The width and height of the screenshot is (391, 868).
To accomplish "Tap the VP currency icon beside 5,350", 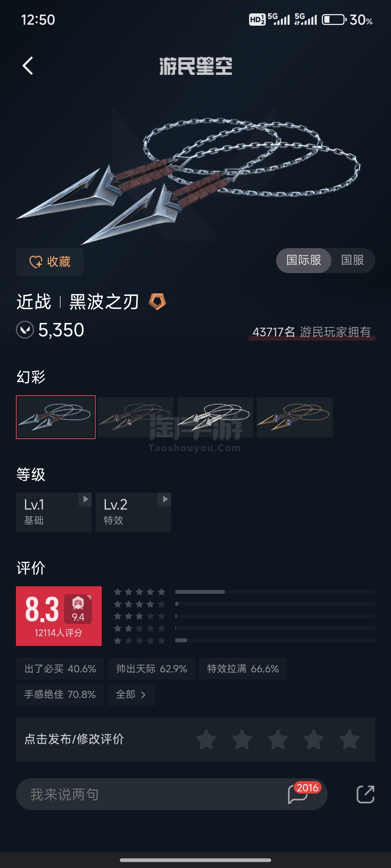I will coord(25,330).
